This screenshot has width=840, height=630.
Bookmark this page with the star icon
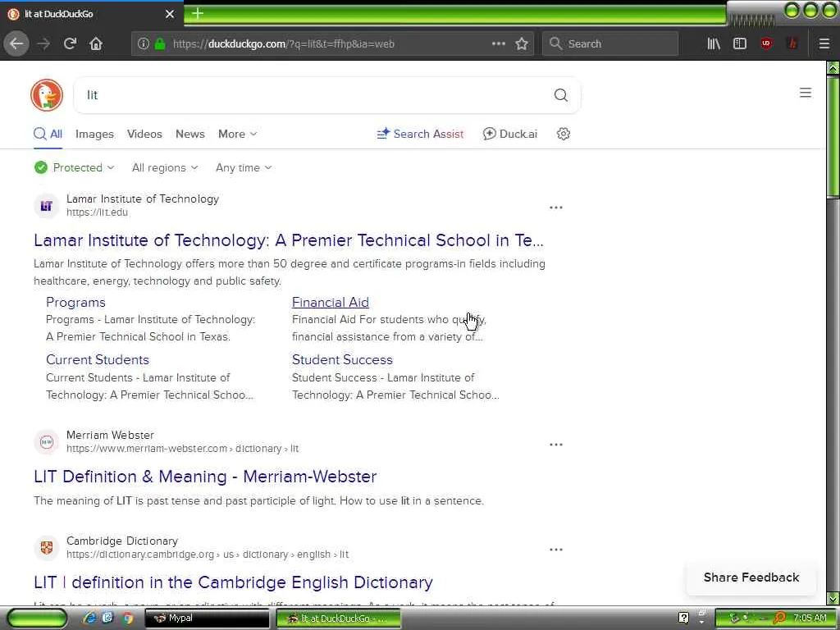(522, 44)
